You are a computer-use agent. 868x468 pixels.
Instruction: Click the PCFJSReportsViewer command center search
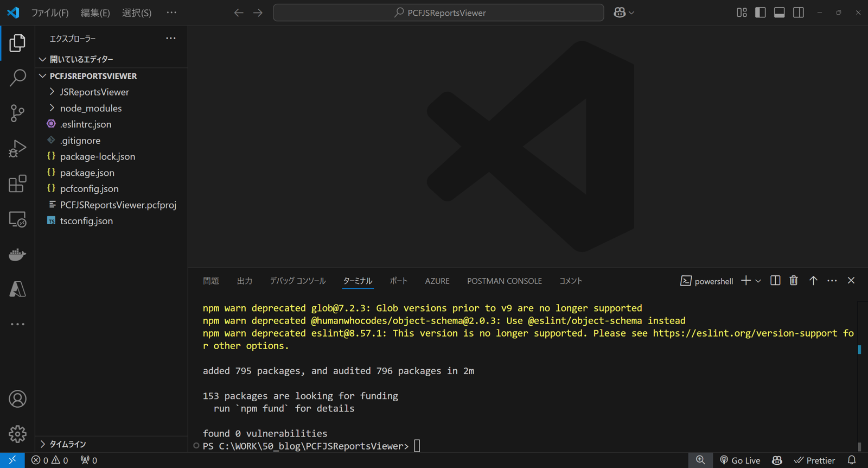438,12
